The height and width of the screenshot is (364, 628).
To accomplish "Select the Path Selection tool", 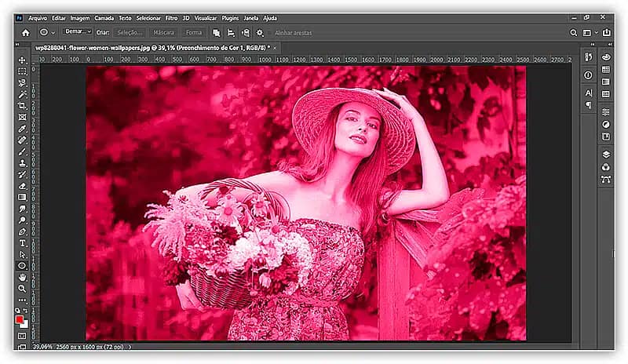I will coord(22,255).
